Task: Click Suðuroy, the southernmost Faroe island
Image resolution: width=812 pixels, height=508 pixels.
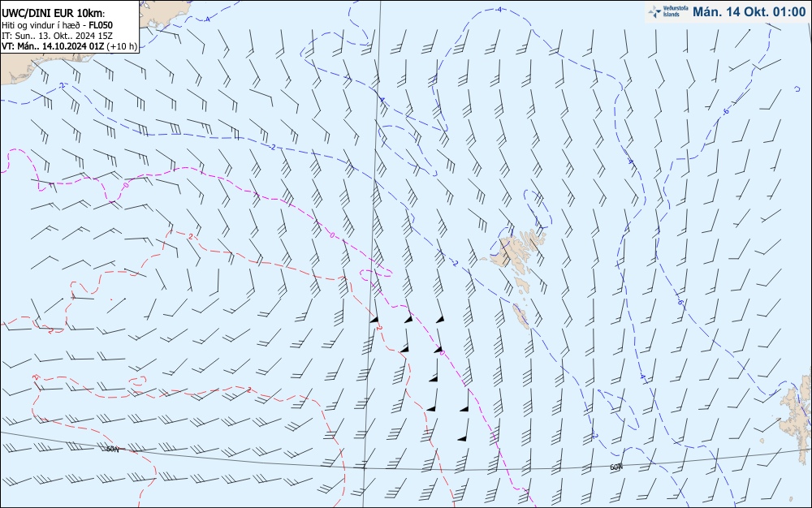Action: (x=521, y=315)
